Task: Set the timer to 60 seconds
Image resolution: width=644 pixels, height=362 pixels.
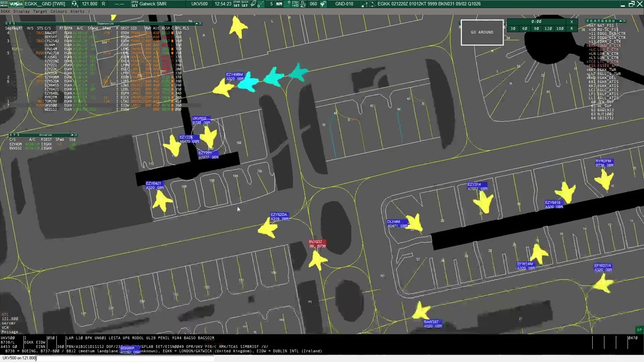Action: tap(525, 29)
